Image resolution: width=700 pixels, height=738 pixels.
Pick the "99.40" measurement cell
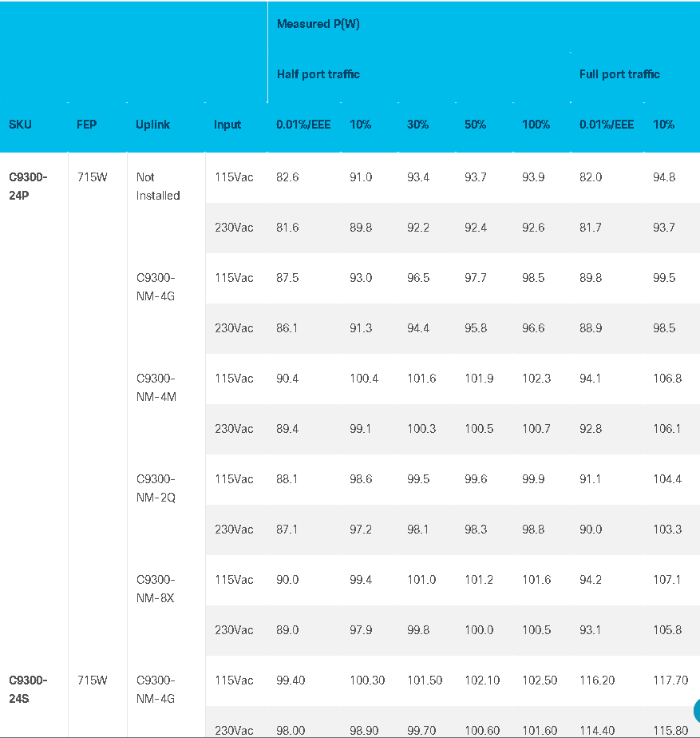(x=291, y=680)
